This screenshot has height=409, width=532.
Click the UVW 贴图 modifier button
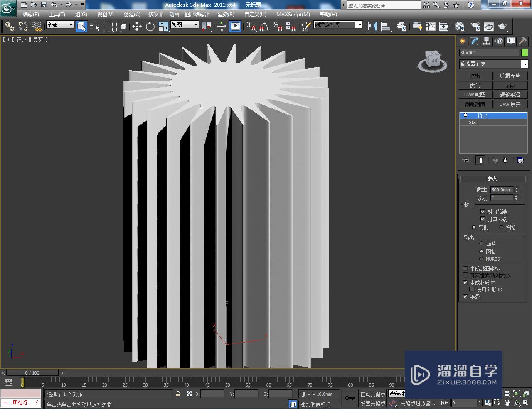pyautogui.click(x=475, y=95)
